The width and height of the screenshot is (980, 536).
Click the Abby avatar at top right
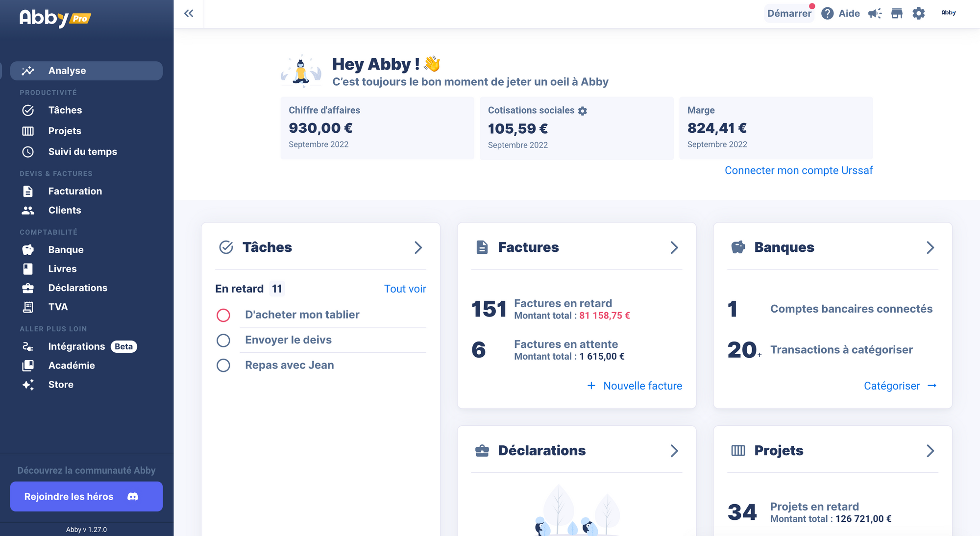click(949, 13)
